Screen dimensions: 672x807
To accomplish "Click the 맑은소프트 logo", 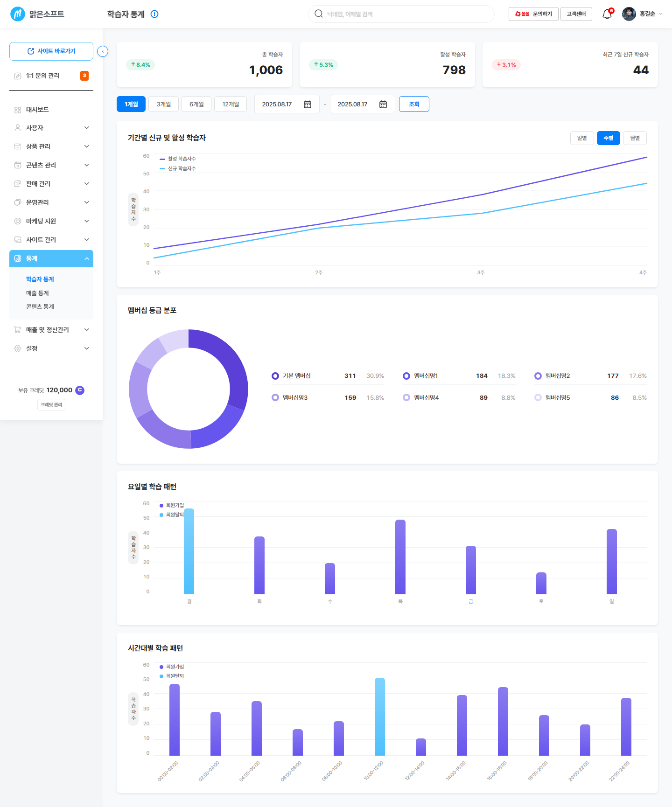I will [37, 14].
